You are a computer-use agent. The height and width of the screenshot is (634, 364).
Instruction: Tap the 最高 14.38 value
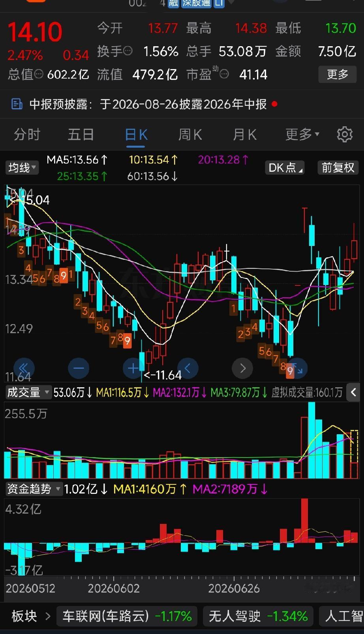coord(251,28)
